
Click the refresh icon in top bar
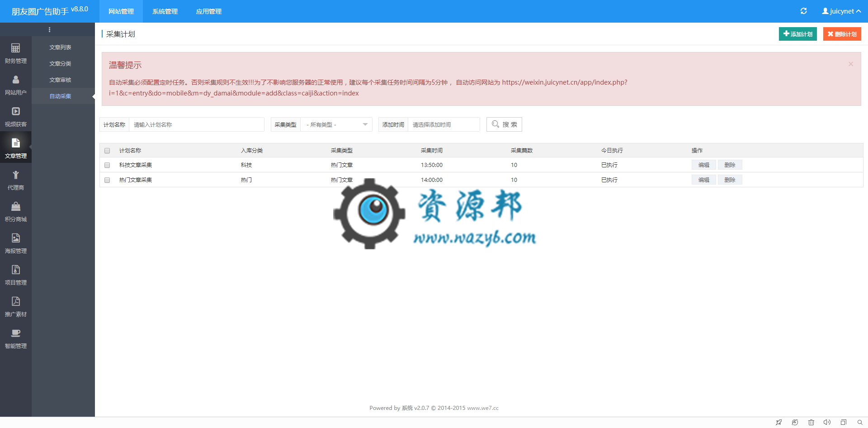(803, 11)
